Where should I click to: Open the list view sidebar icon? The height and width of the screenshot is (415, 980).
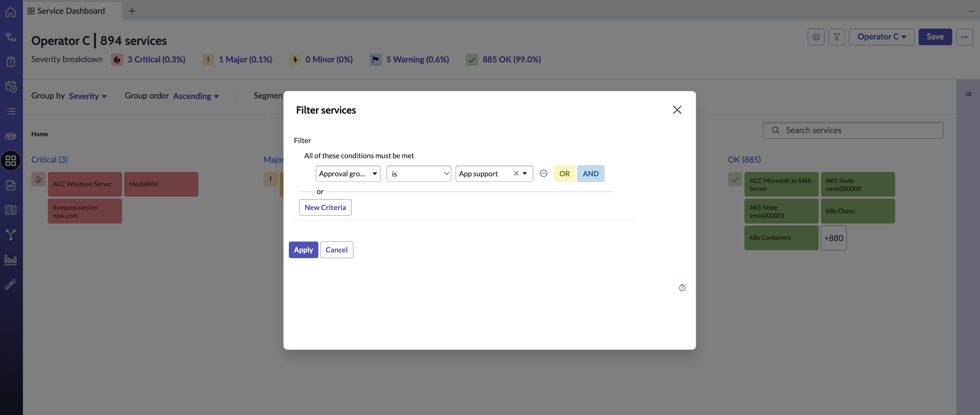tap(11, 111)
